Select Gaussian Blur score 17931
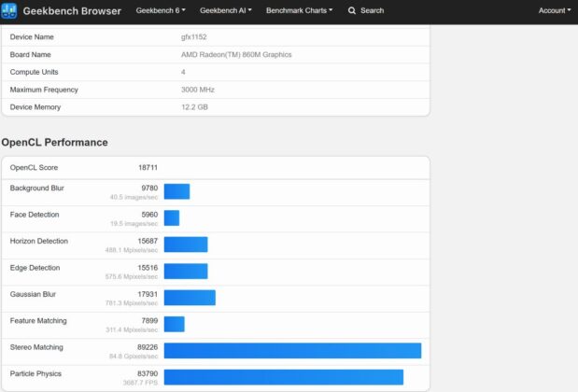The width and height of the screenshot is (578, 392). click(148, 294)
